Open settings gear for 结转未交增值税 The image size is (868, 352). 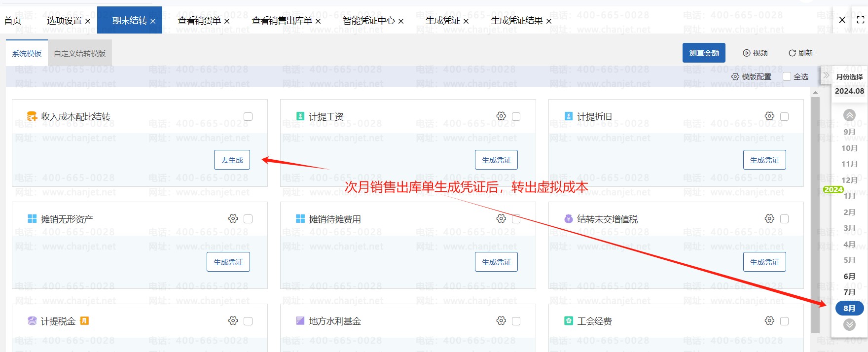pos(769,218)
